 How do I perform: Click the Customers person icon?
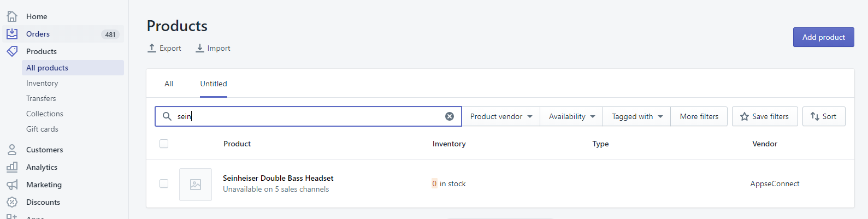click(12, 150)
